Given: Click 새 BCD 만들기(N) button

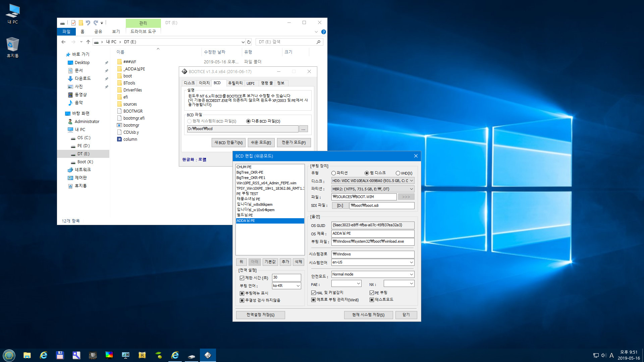Looking at the screenshot, I should (x=228, y=143).
